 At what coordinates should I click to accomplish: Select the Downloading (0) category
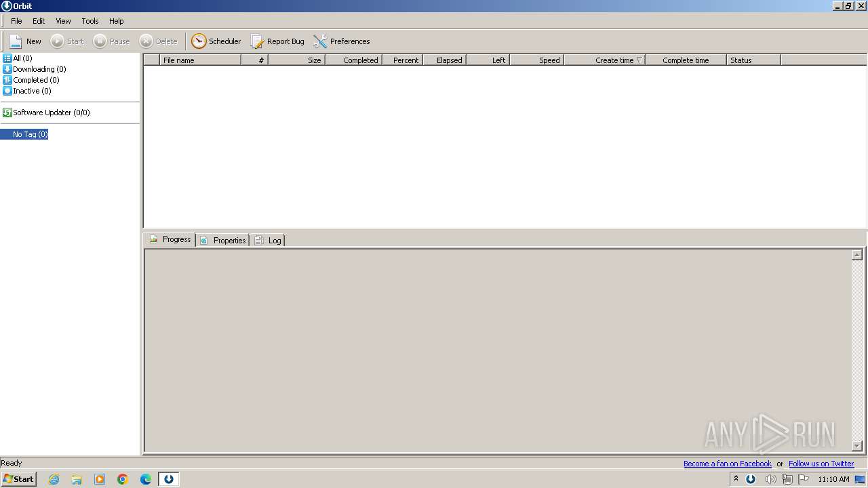(35, 69)
